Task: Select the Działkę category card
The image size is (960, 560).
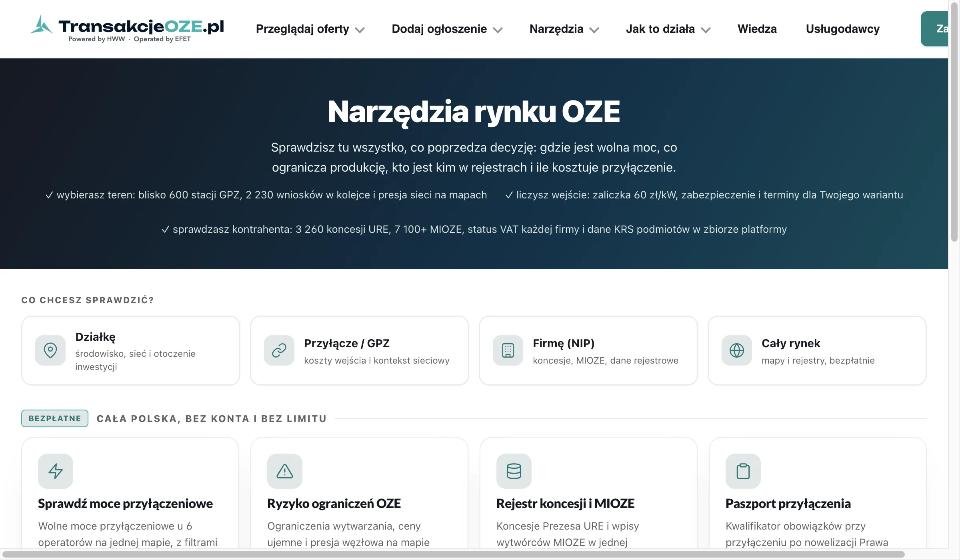Action: point(131,350)
